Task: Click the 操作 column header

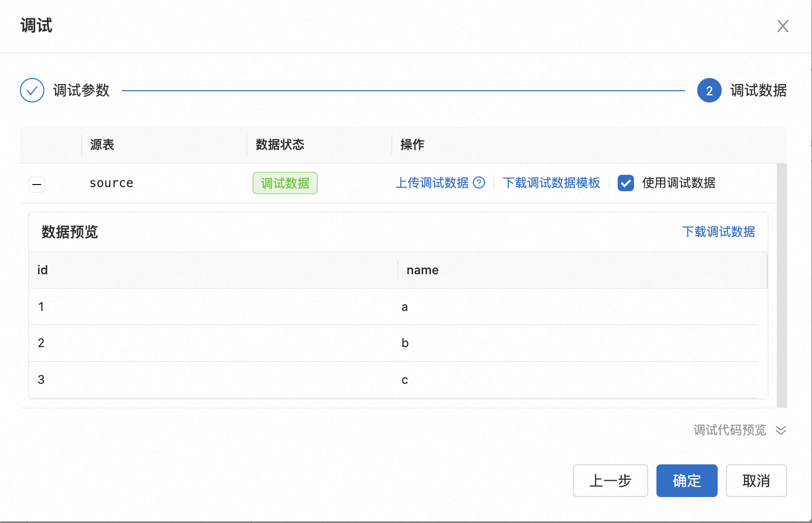Action: [412, 145]
